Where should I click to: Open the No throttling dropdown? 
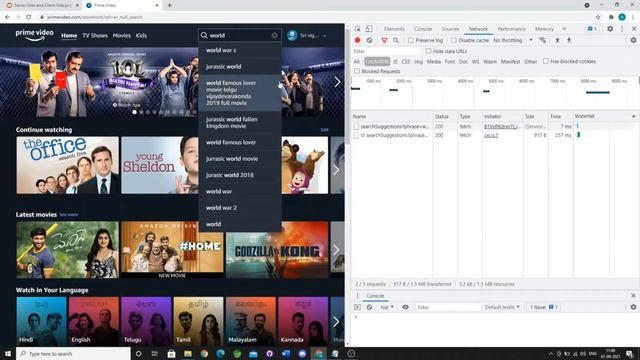pyautogui.click(x=513, y=40)
